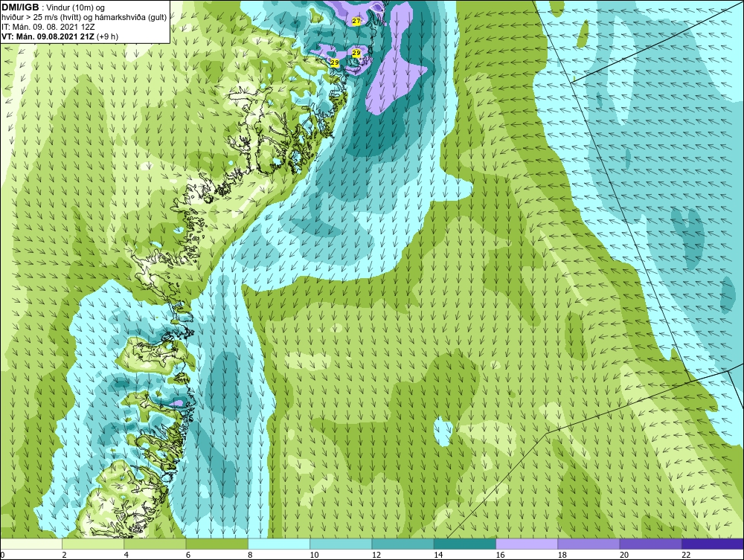Screen dimensions: 744x560
Task: Click the 8–10 m/s light cyan swatch
Action: tap(279, 544)
